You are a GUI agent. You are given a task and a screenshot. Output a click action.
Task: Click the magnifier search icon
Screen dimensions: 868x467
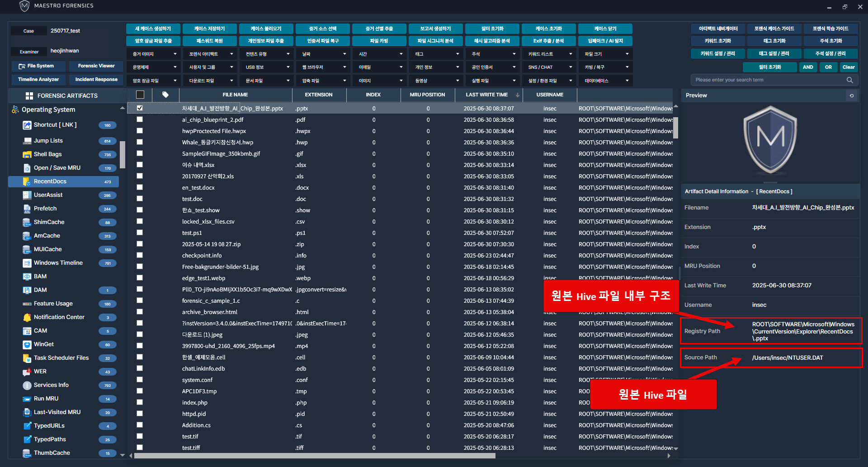tap(849, 80)
